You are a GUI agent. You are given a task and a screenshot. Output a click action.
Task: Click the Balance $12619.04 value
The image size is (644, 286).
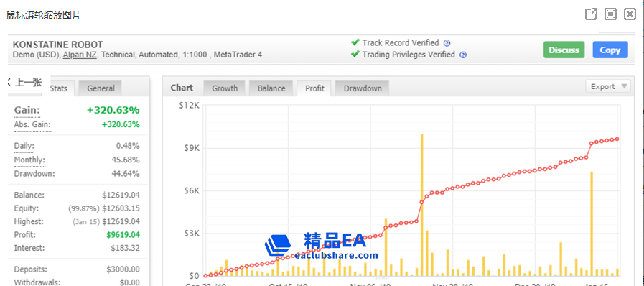[121, 195]
